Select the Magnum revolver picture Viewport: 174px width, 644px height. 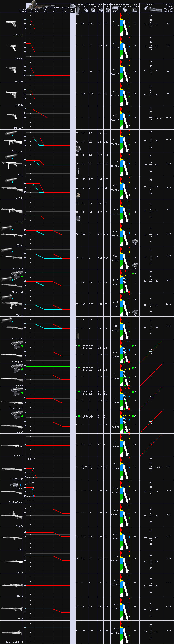click(12, 116)
